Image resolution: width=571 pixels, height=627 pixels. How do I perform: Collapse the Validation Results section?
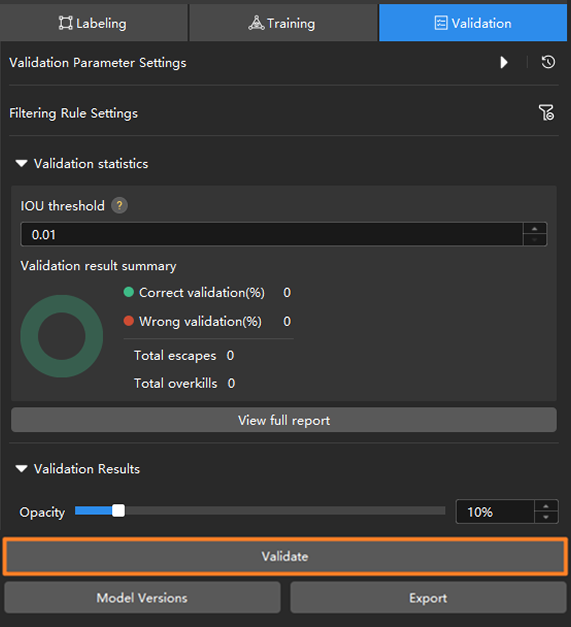pos(21,469)
